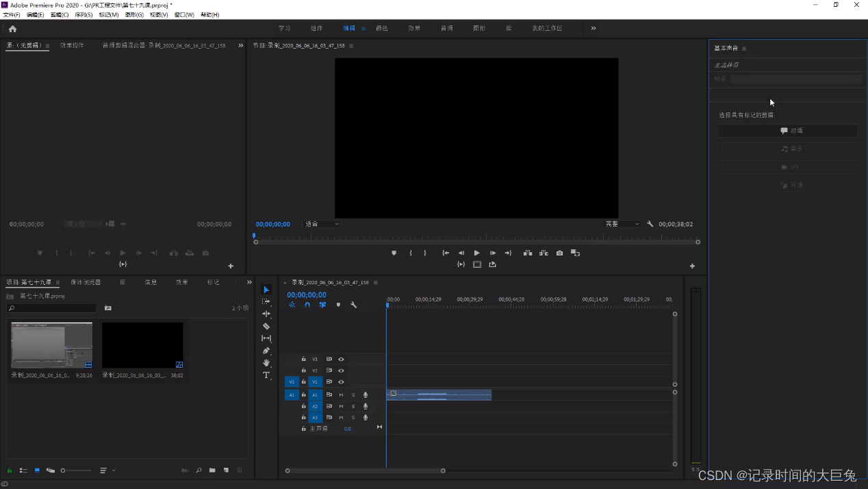Image resolution: width=868 pixels, height=489 pixels.
Task: Click the new search bin icon beside the search field
Action: 107,308
